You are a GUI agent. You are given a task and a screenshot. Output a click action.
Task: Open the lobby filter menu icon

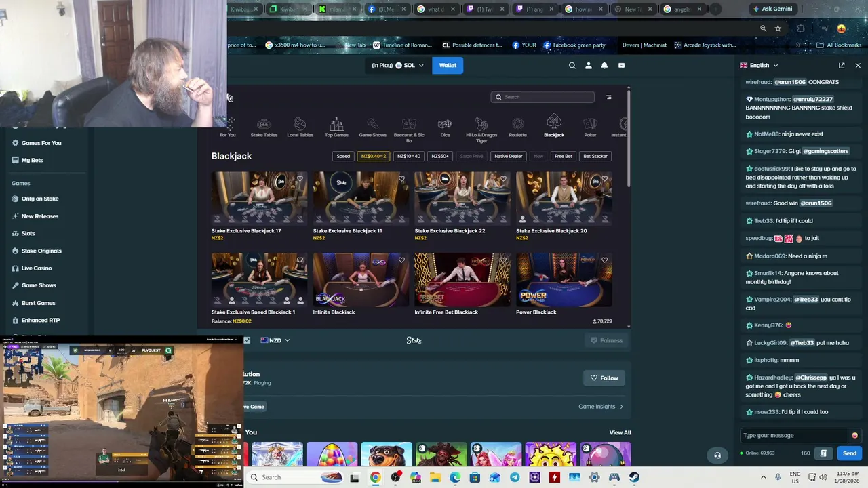pos(608,97)
